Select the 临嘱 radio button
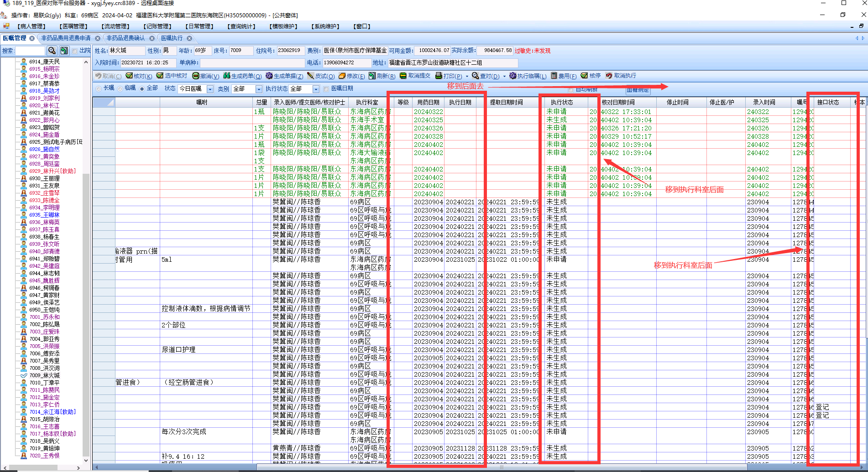868x472 pixels. (x=120, y=88)
